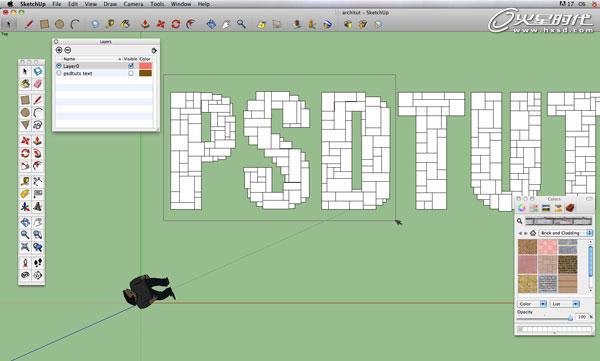Viewport: 600px width, 361px height.
Task: Select the Zoom magnifier in floating toolbox
Action: point(25,235)
